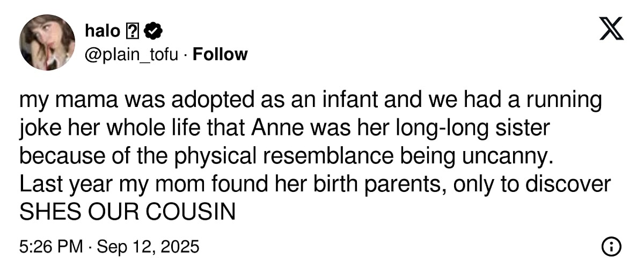Click the blue verified badge
644x279 pixels.
[x=151, y=32]
